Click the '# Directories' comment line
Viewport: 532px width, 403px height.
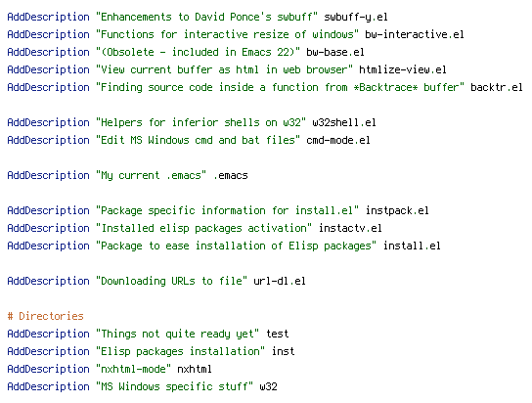pos(45,317)
